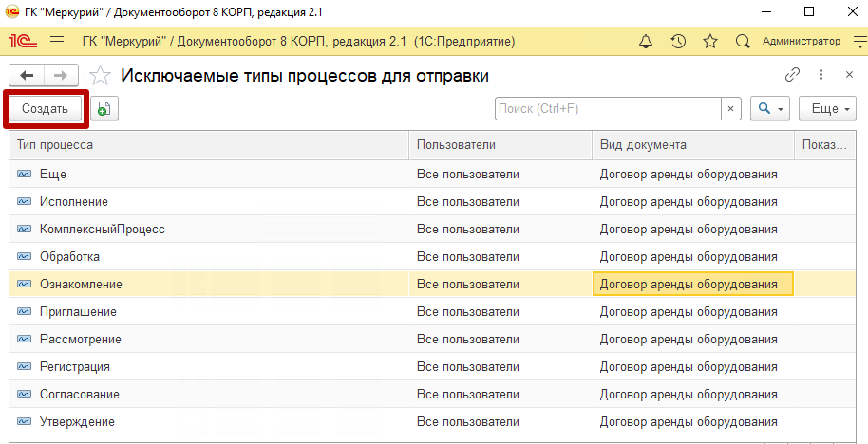868x444 pixels.
Task: Open the history clock icon
Action: point(678,42)
